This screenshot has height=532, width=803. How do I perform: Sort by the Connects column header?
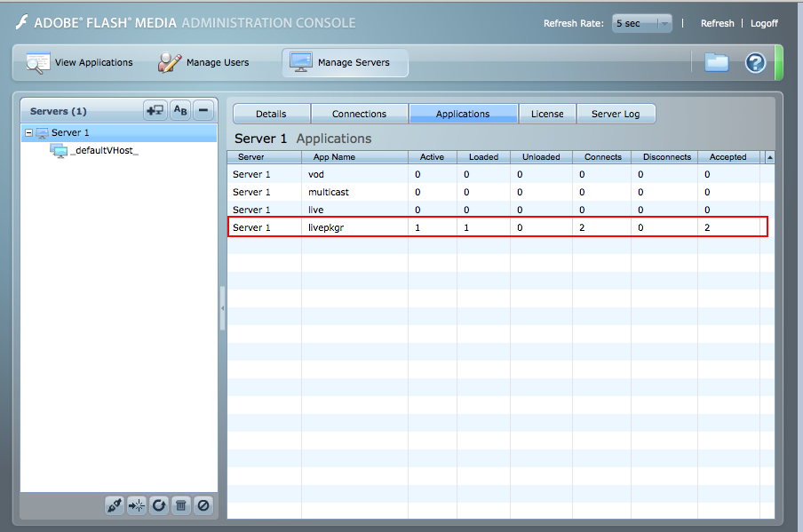[x=601, y=157]
